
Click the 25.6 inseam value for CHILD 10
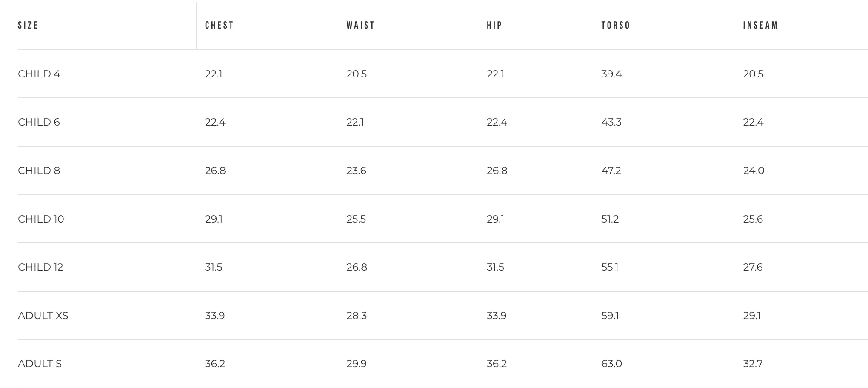coord(753,219)
